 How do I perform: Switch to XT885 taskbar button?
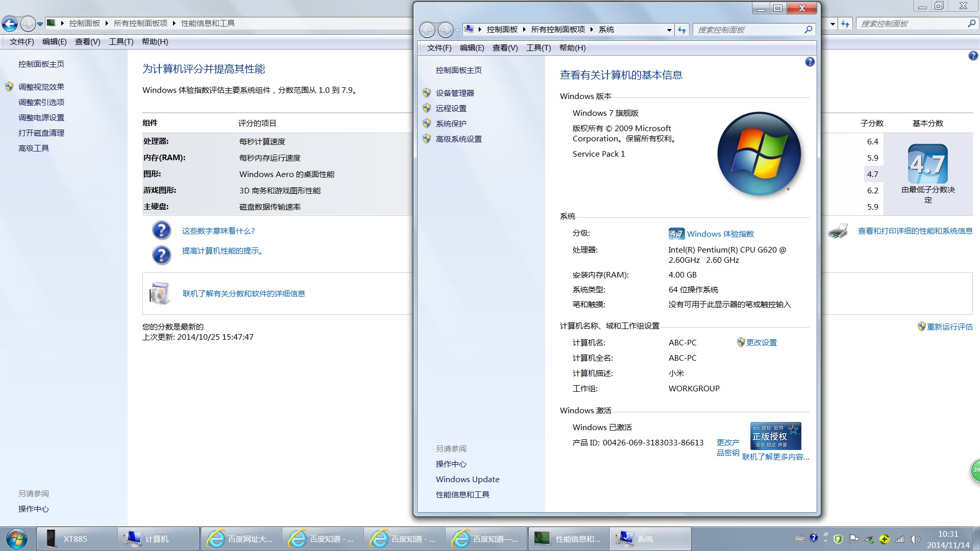click(x=77, y=539)
